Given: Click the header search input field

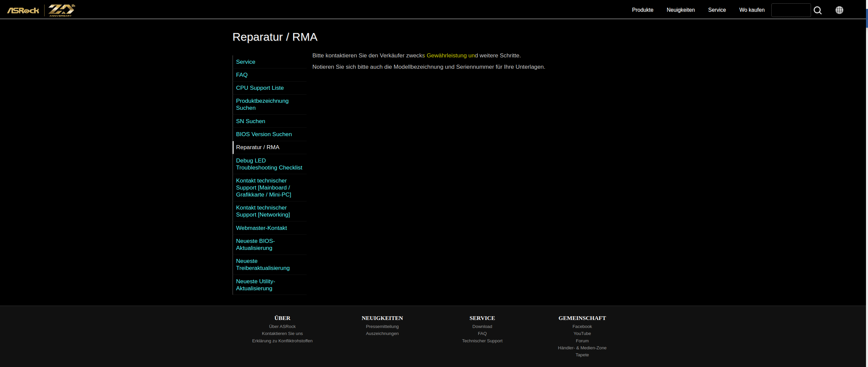Looking at the screenshot, I should (790, 10).
